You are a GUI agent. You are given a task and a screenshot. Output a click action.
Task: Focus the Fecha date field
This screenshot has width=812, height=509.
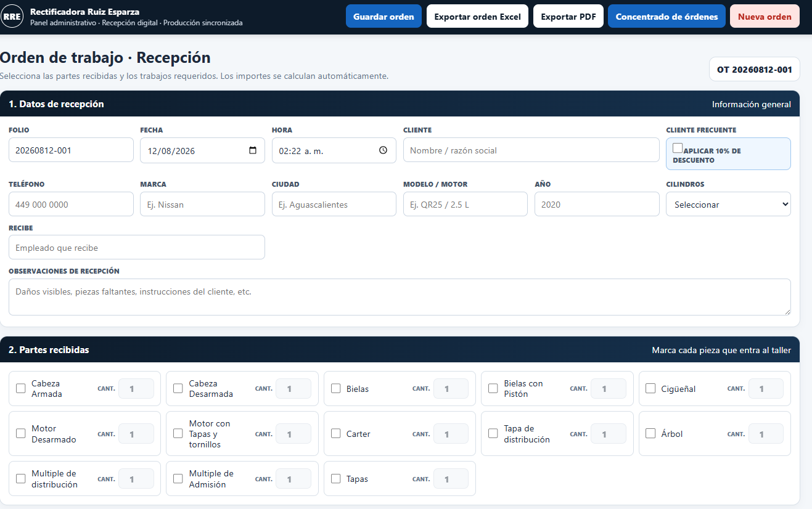pos(202,150)
